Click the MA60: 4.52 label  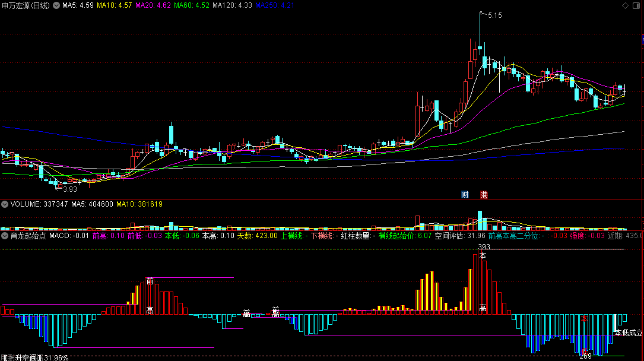[x=191, y=5]
